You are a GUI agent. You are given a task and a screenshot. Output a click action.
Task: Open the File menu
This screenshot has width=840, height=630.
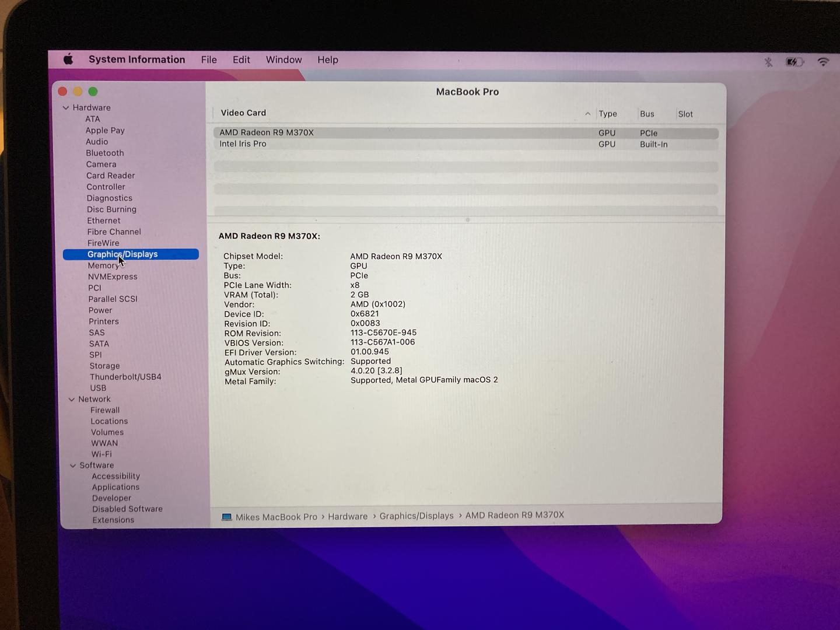[209, 60]
